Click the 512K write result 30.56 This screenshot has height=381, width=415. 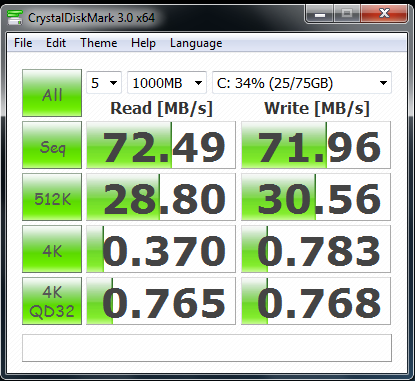[x=316, y=197]
